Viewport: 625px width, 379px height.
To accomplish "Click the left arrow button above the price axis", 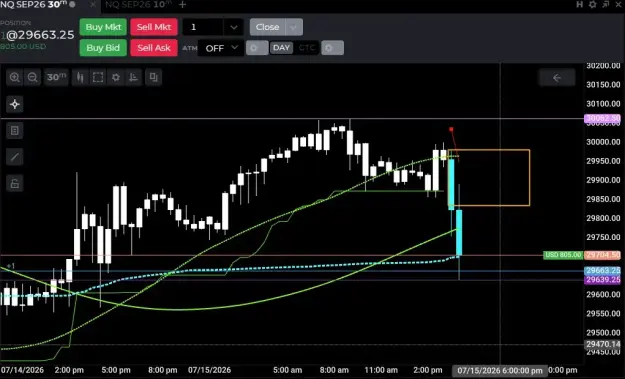I will (557, 78).
